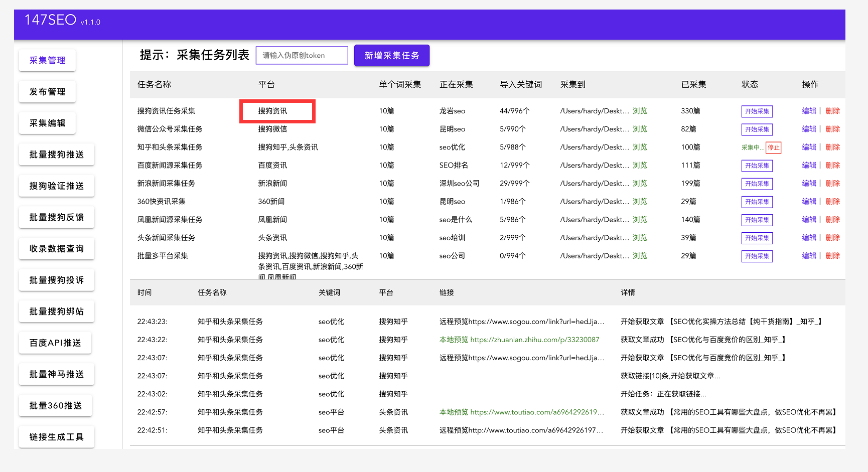Browse save folder for 搜狗资讯任务采集
Image resolution: width=868 pixels, height=472 pixels.
pyautogui.click(x=640, y=111)
